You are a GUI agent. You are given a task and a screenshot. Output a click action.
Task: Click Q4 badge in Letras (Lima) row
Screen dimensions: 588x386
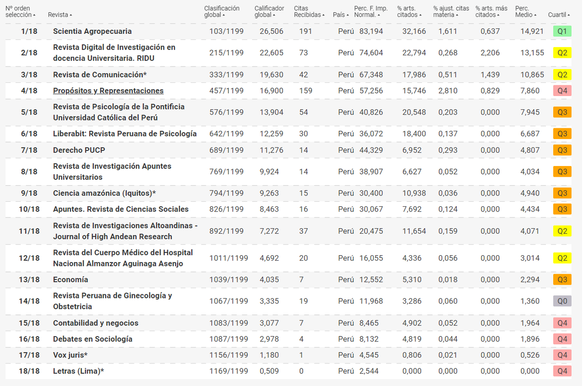tap(562, 371)
